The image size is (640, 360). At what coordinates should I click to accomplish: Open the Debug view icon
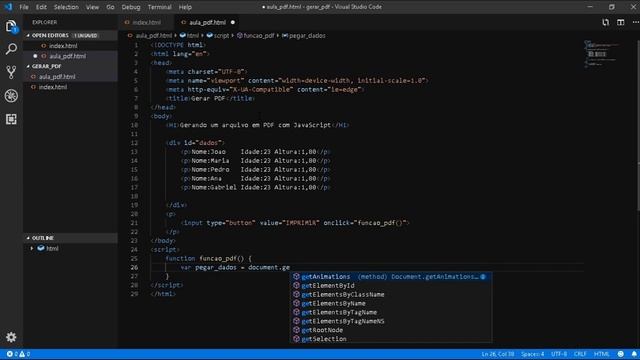(11, 96)
